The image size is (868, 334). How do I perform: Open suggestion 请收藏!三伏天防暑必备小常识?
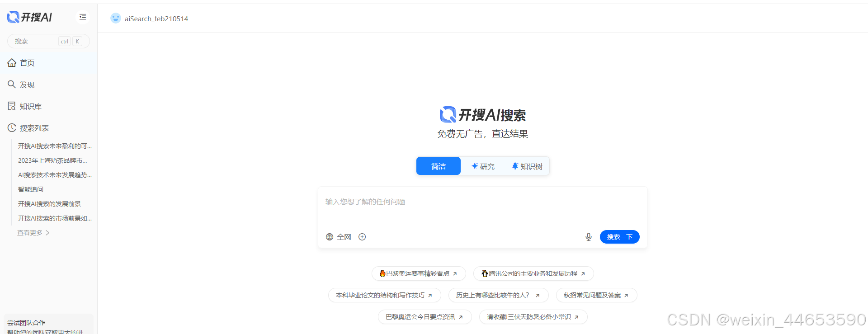[533, 317]
